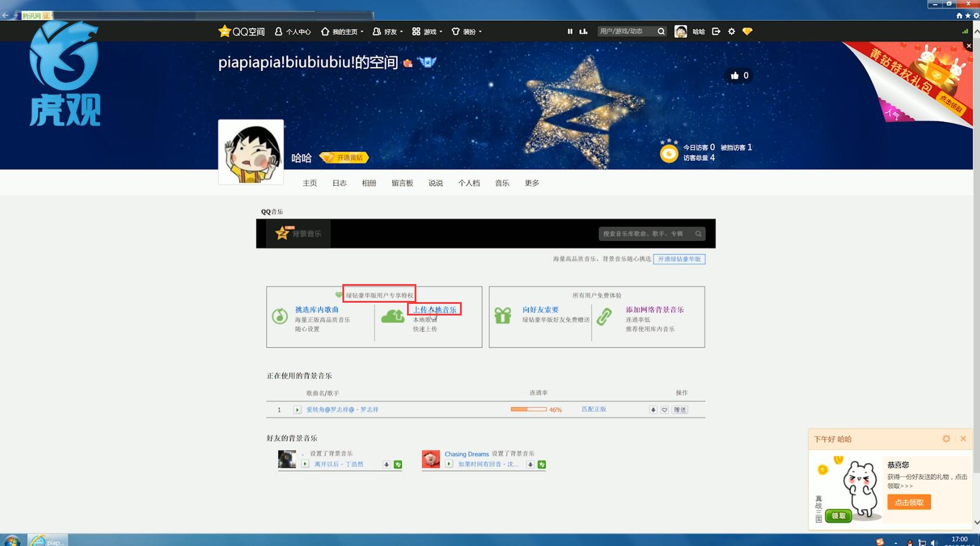980x546 pixels.
Task: Click the top bar search magnifier
Action: pyautogui.click(x=661, y=31)
